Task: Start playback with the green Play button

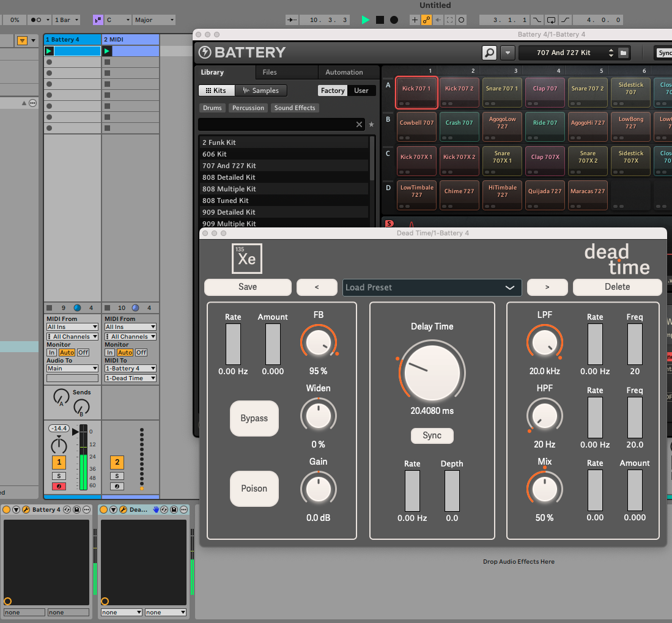Action: pos(366,20)
